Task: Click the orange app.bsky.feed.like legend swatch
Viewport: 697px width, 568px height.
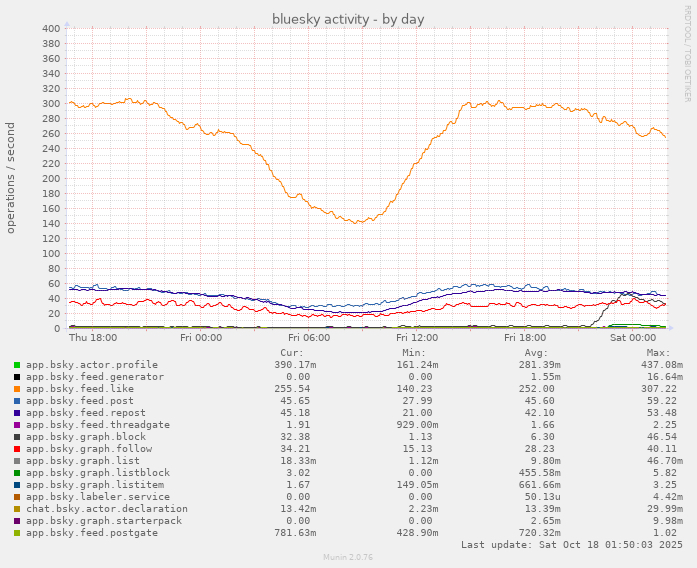Action: point(17,389)
